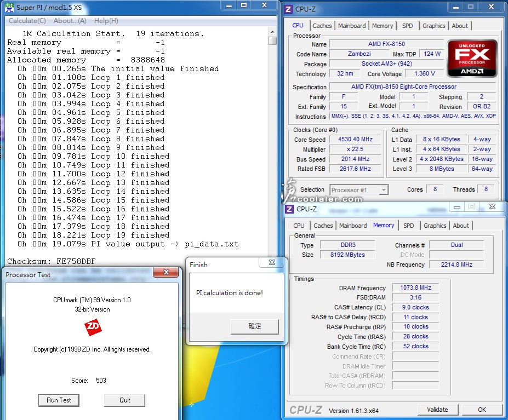Select Graphics tab in the CPU-Z processor window
This screenshot has height=420, width=508.
click(434, 26)
